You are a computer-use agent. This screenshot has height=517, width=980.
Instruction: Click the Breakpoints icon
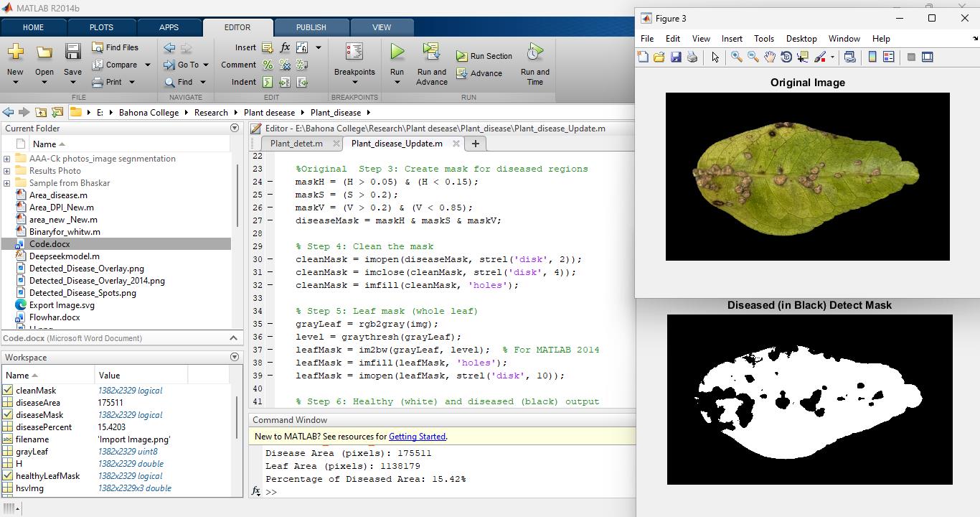[x=354, y=52]
